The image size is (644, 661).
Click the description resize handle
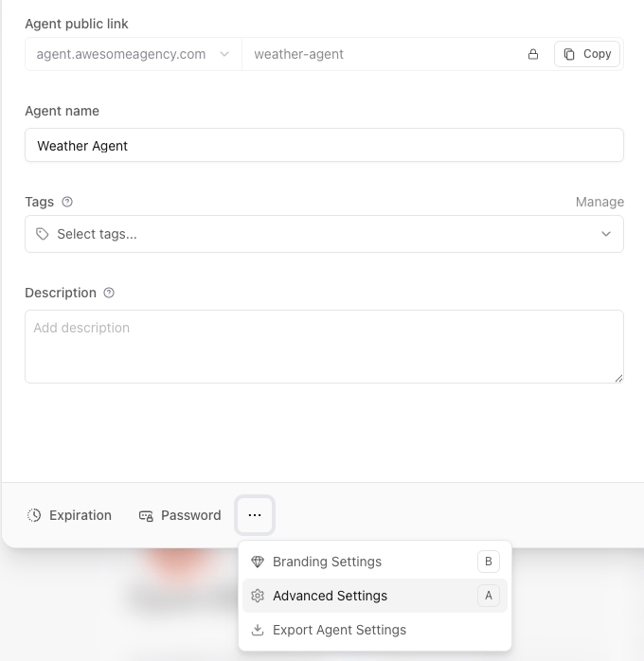(x=618, y=379)
